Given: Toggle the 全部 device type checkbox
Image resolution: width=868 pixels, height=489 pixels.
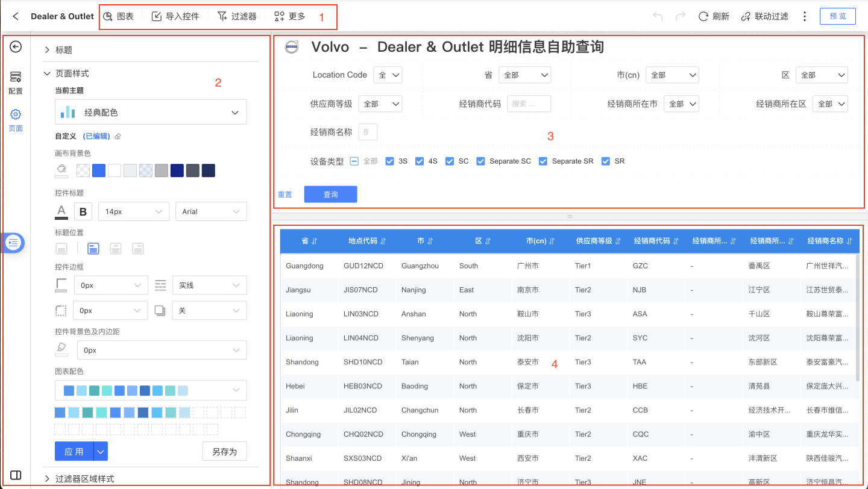Looking at the screenshot, I should point(354,161).
